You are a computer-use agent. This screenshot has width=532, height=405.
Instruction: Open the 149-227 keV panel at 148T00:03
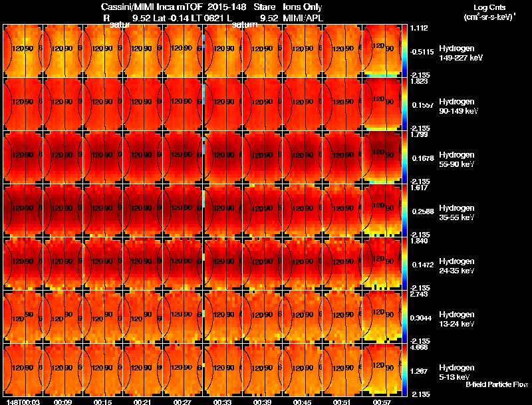pos(23,51)
